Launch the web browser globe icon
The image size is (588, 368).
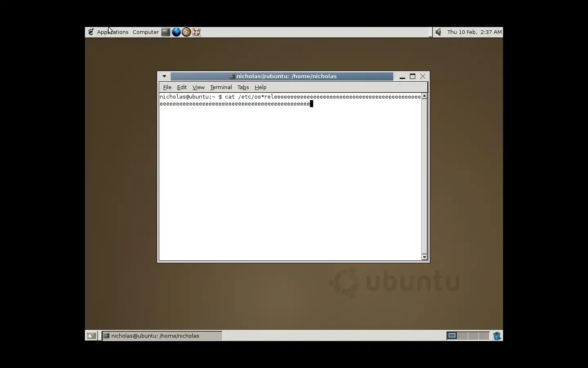[176, 32]
